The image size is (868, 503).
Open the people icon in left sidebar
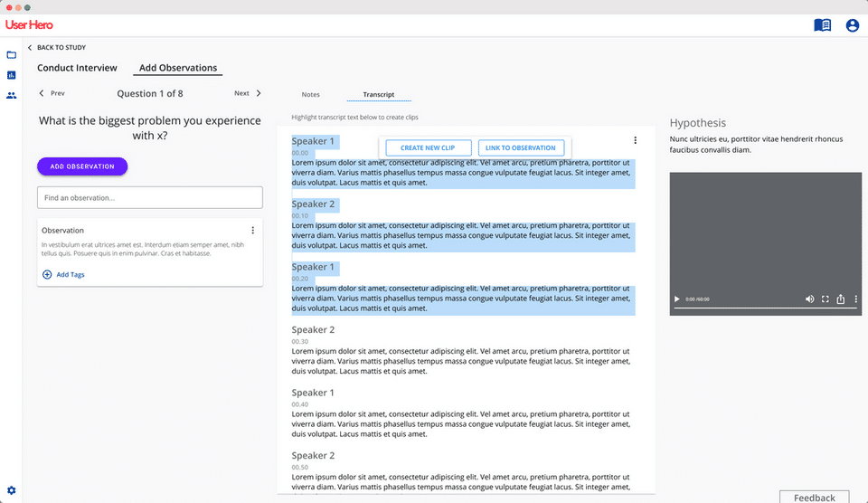11,95
